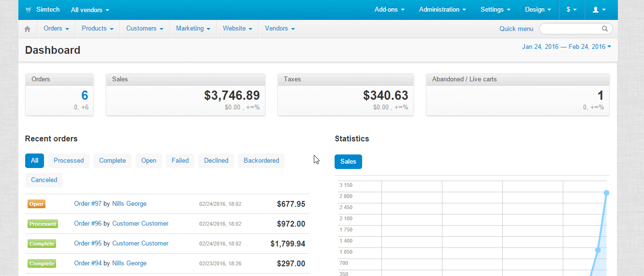Click the Quick menu search field
This screenshot has width=644, height=276.
pos(571,29)
